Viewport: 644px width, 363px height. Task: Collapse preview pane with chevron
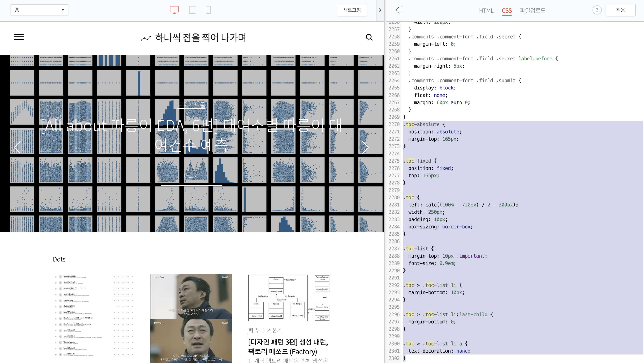[380, 10]
